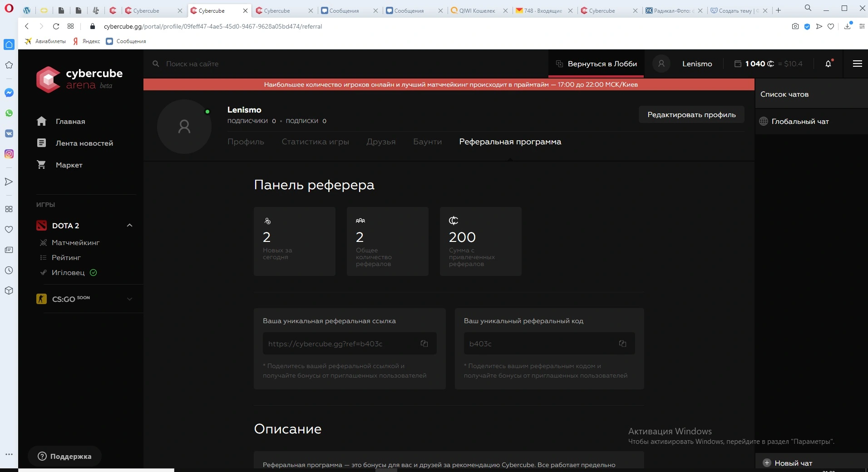This screenshot has width=868, height=472.
Task: Switch to the Статистика игры tab
Action: click(315, 142)
